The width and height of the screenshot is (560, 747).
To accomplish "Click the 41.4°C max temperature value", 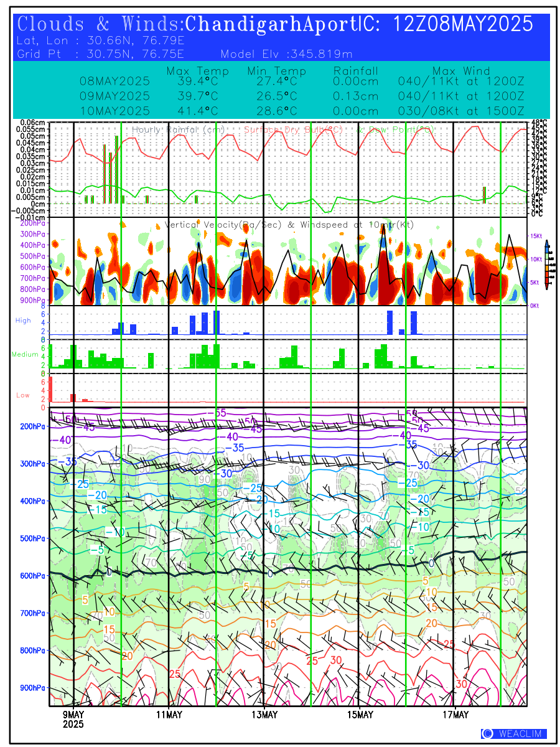I will click(197, 111).
